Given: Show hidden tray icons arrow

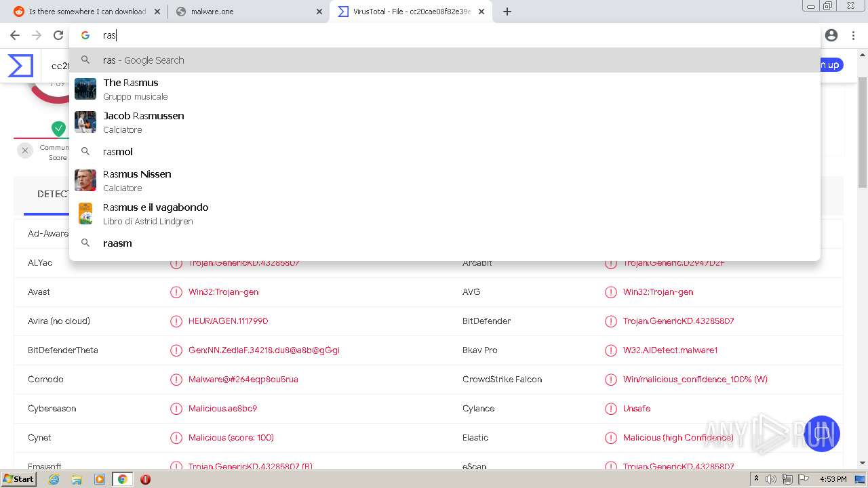Looking at the screenshot, I should 757,479.
